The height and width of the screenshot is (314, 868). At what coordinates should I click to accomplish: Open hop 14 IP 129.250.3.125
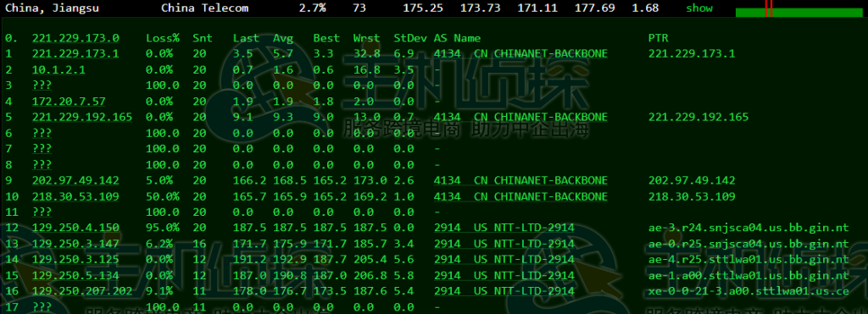click(75, 259)
